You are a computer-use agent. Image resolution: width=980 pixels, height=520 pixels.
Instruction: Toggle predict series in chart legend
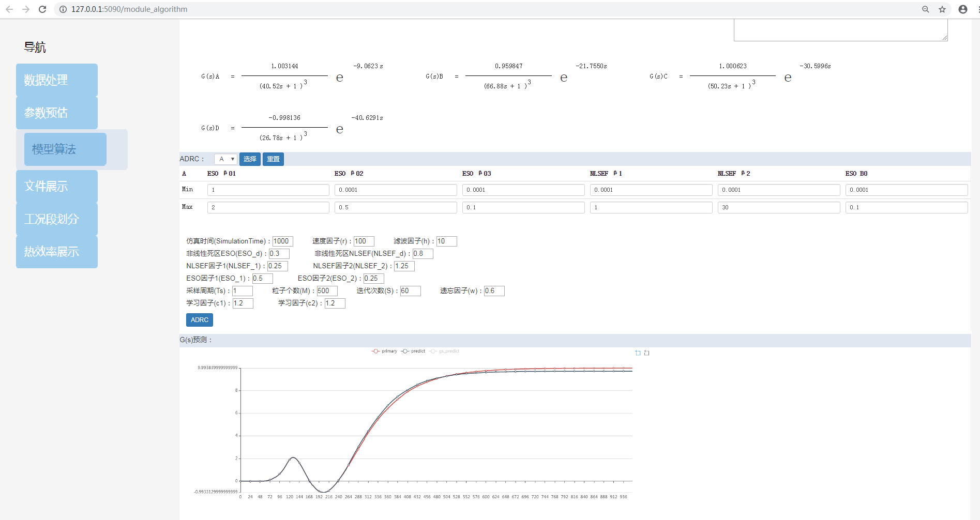click(x=413, y=351)
